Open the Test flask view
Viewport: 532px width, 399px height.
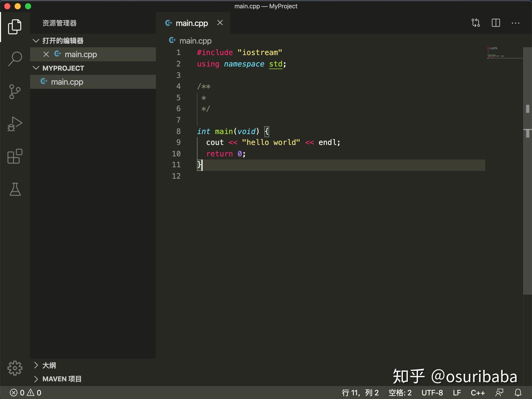[x=15, y=189]
